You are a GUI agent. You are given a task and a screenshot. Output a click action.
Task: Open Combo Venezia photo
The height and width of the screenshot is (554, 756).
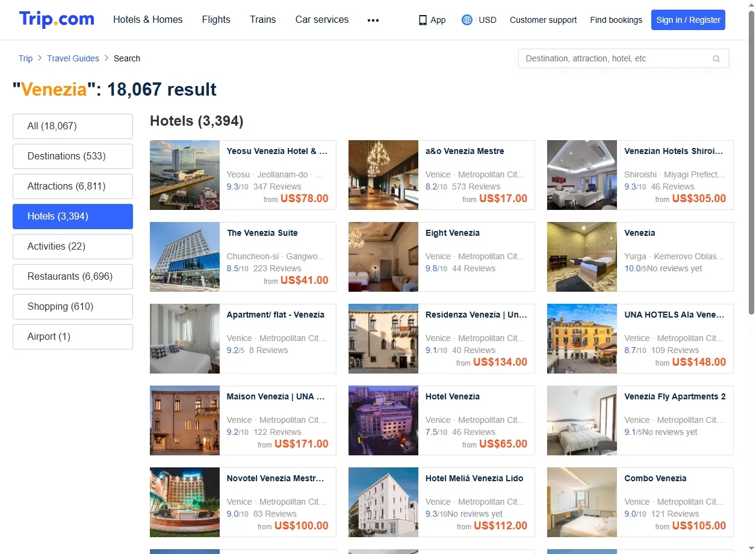pos(582,502)
